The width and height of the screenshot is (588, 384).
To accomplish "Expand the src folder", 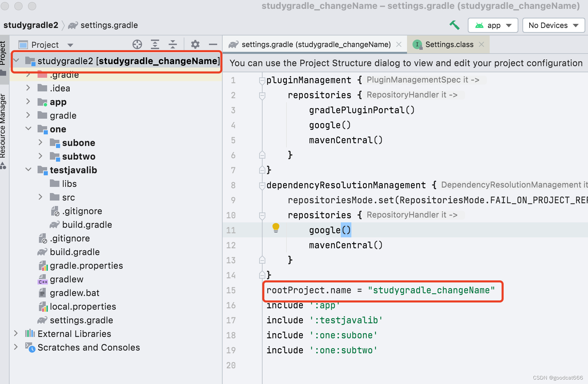I will pos(41,197).
